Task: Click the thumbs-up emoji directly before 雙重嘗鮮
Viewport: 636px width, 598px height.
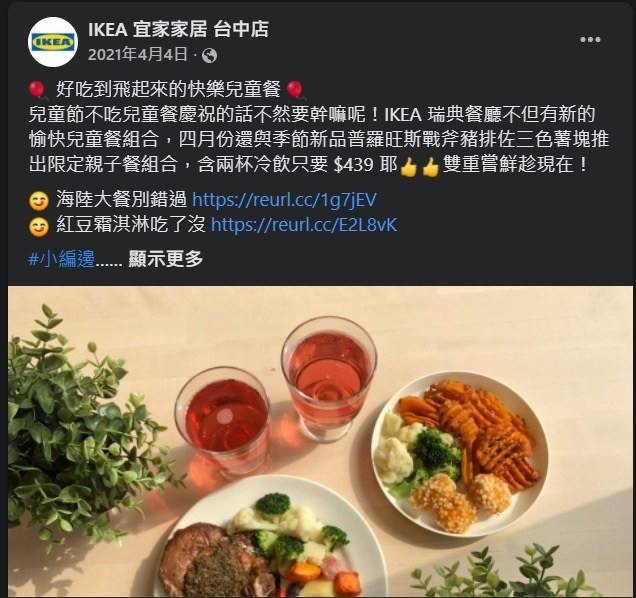Action: point(431,166)
